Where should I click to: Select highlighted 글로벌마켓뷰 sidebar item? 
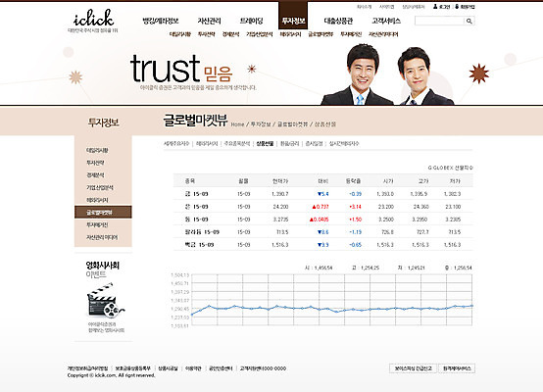pyautogui.click(x=103, y=212)
